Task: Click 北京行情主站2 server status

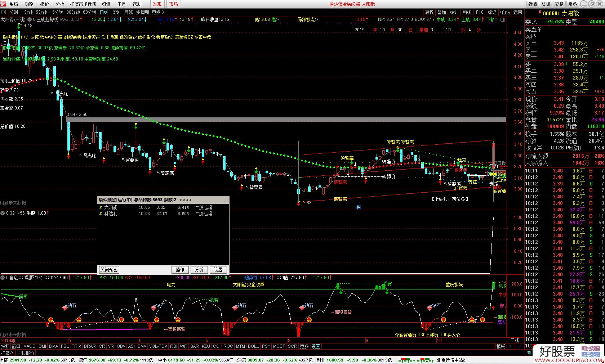Action: tap(451, 360)
